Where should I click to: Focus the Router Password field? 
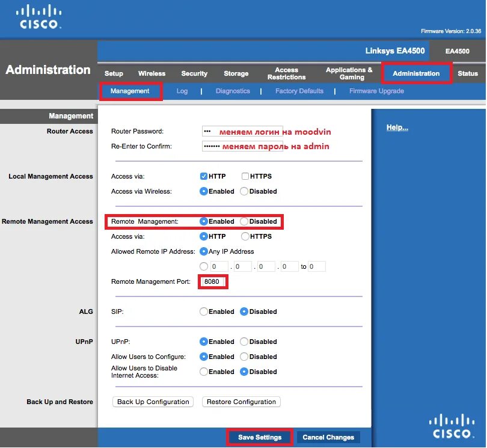point(242,132)
